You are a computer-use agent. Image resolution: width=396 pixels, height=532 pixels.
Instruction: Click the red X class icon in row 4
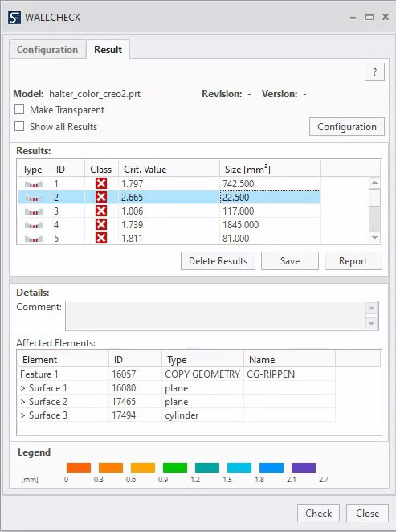[x=101, y=224]
